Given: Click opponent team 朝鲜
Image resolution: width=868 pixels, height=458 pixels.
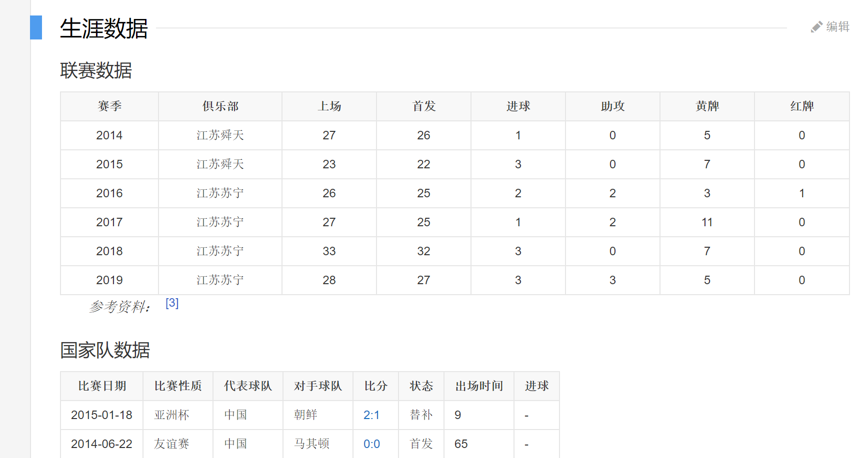Looking at the screenshot, I should 305,415.
